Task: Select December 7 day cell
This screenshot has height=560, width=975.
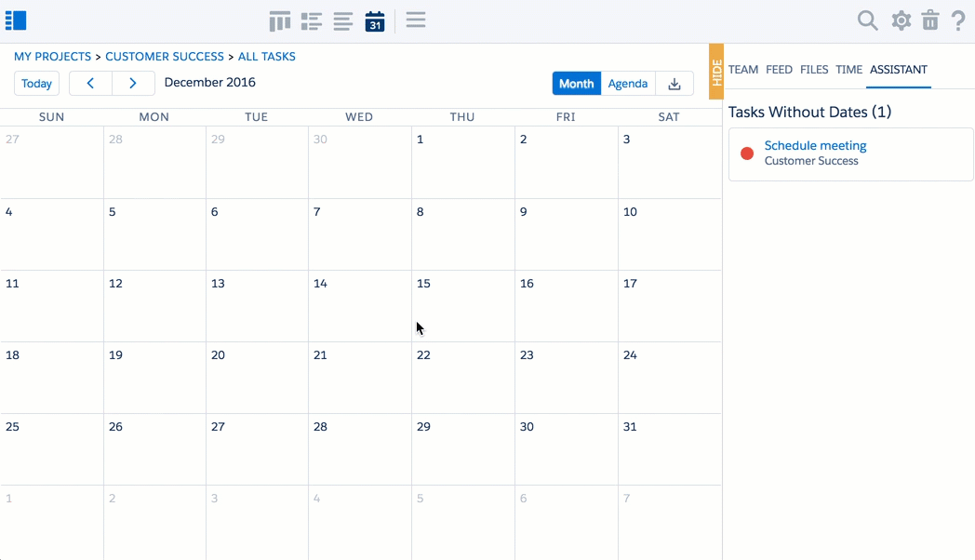Action: point(360,235)
